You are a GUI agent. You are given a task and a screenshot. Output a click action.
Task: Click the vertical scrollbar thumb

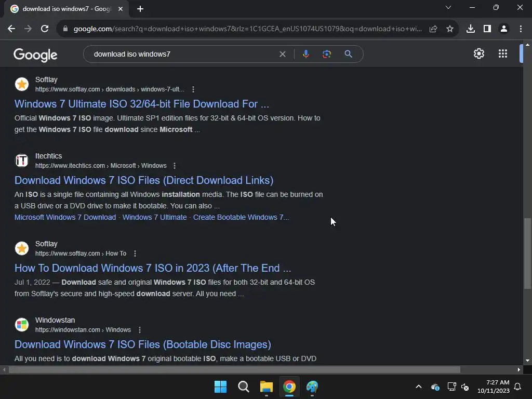click(527, 254)
